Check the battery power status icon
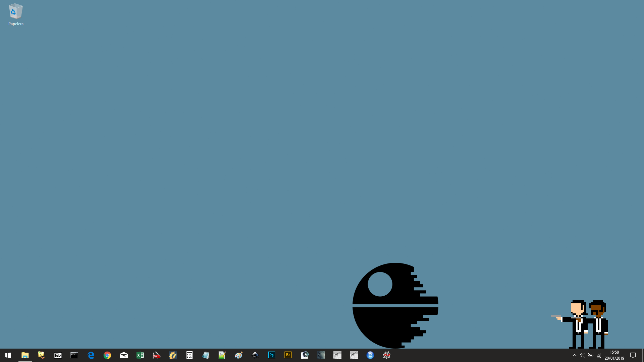 pos(591,355)
